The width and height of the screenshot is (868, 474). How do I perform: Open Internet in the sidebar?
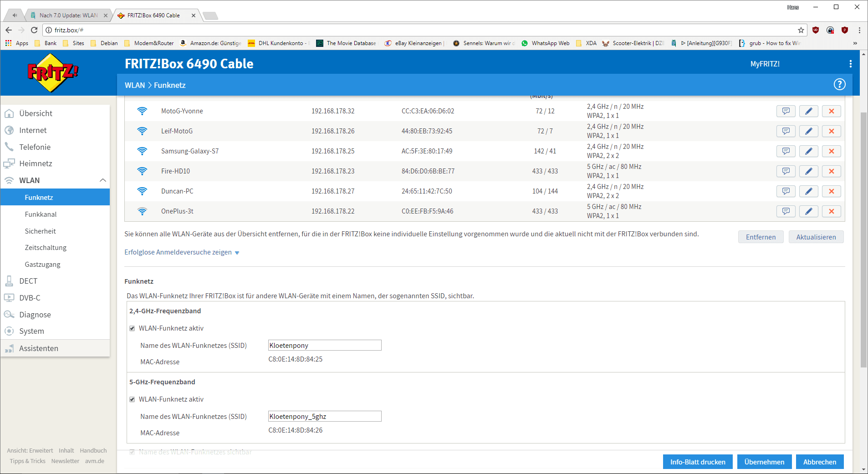(55, 130)
